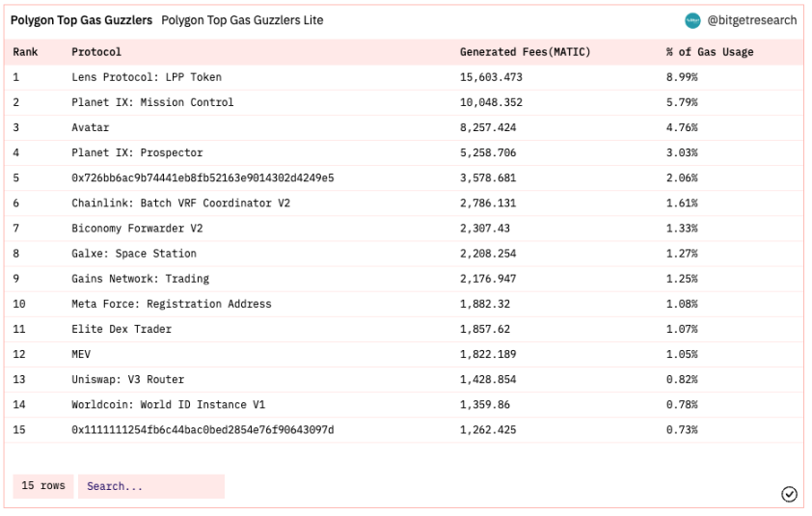This screenshot has height=516, width=812.
Task: Click into the Search... field
Action: click(x=151, y=486)
